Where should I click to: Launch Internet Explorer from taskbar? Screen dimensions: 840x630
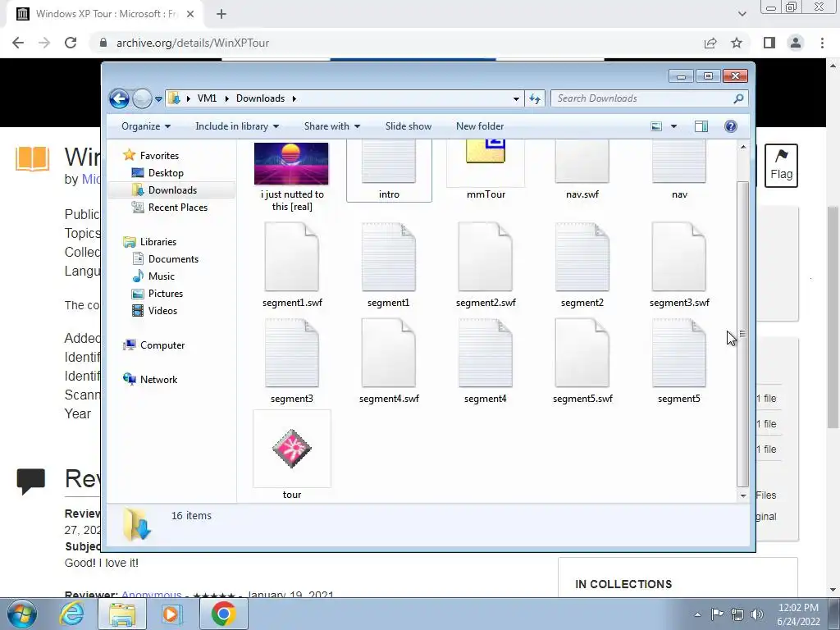(72, 614)
